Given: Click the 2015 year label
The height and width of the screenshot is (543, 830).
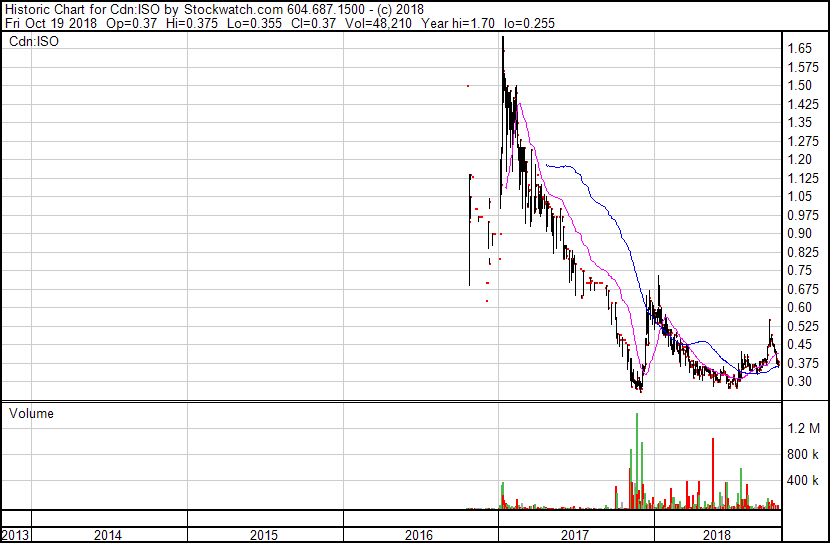Looking at the screenshot, I should coord(264,535).
